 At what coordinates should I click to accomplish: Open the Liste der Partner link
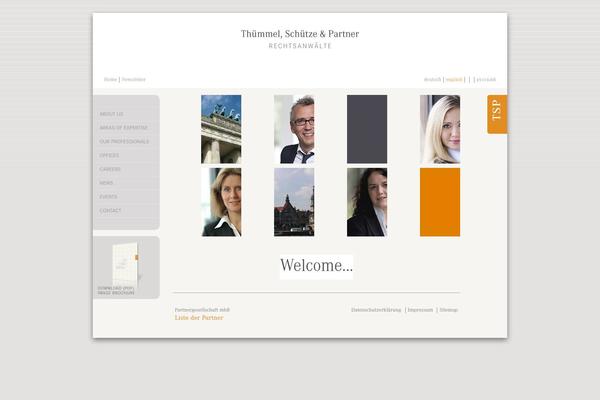click(x=199, y=318)
